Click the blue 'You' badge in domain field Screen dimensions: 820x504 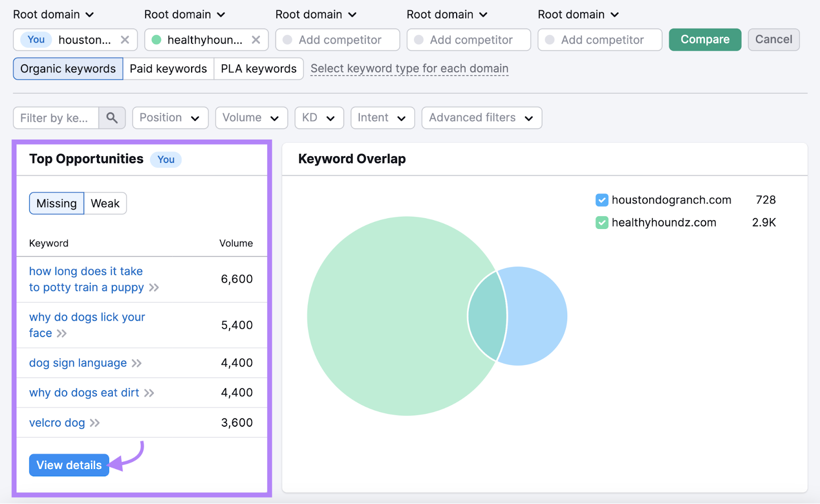pyautogui.click(x=36, y=40)
